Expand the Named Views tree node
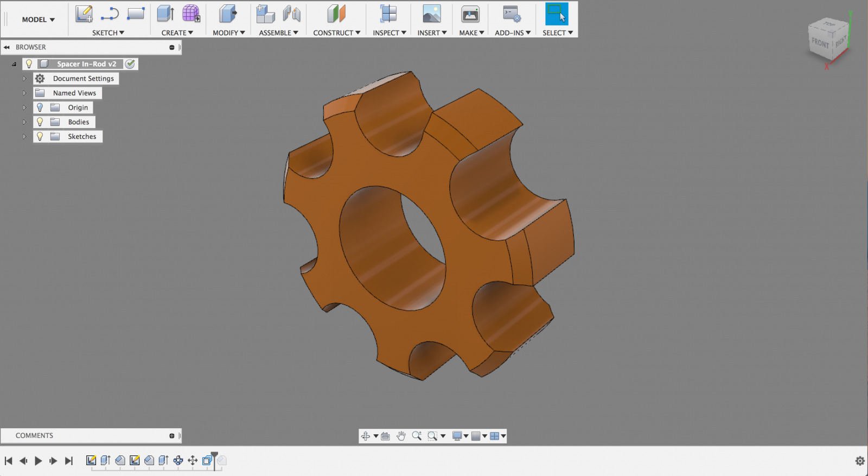This screenshot has width=868, height=476. (x=24, y=93)
